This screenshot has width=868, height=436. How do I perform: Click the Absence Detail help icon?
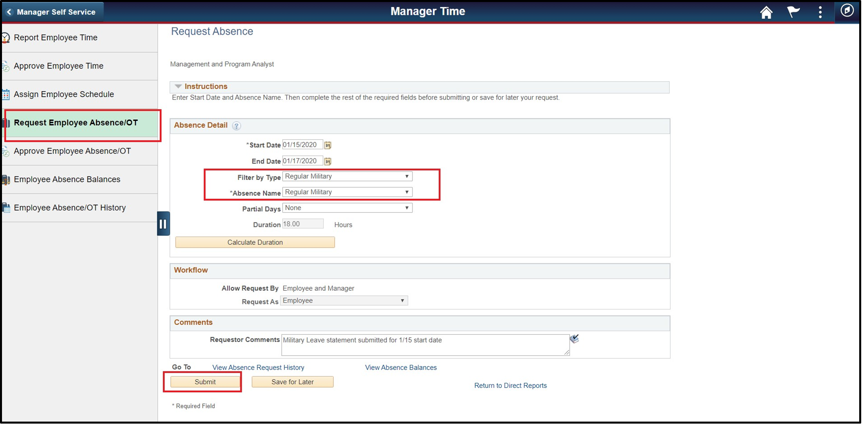click(236, 126)
